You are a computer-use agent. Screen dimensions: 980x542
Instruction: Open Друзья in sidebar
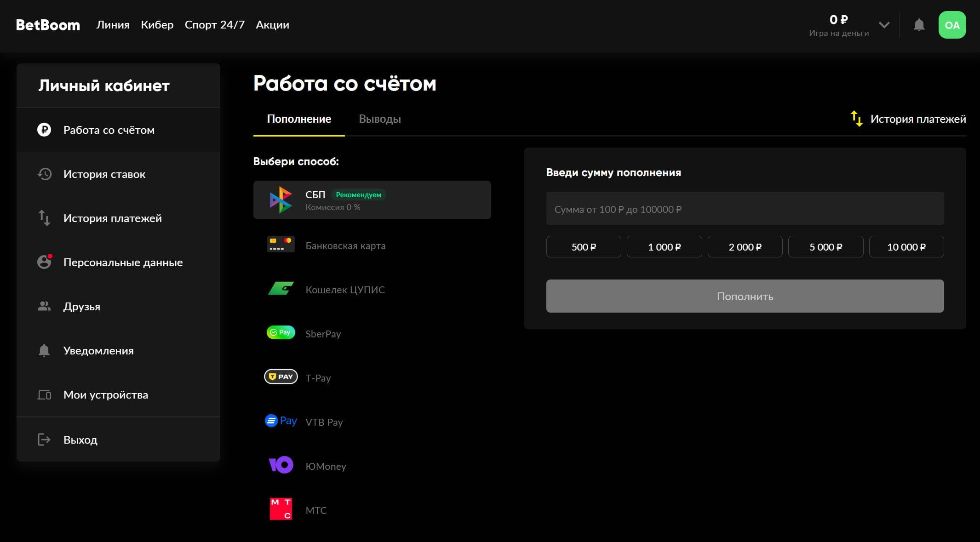point(118,307)
